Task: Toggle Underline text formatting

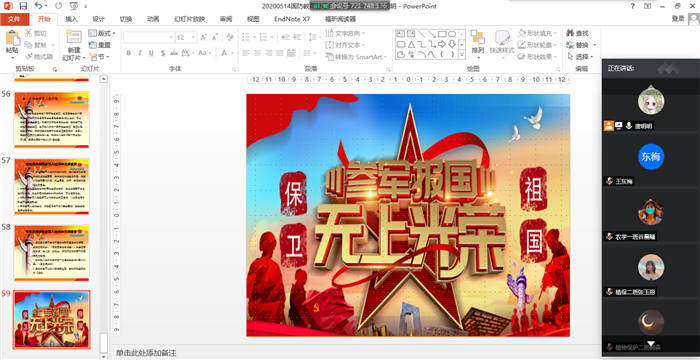Action: click(151, 53)
